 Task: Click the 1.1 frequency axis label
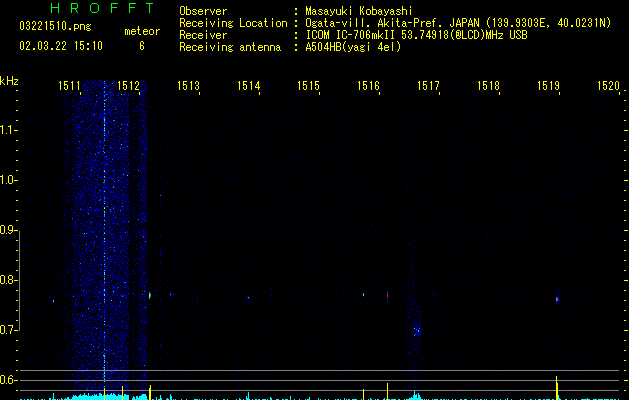click(x=7, y=130)
